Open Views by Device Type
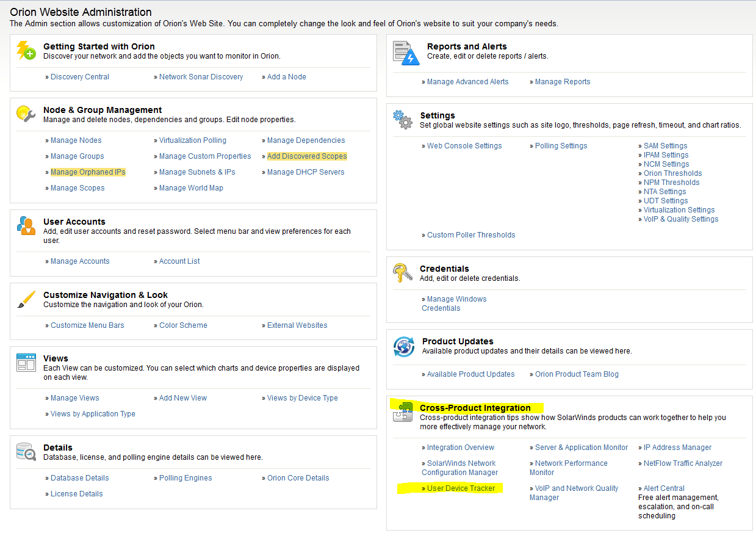 pos(303,398)
